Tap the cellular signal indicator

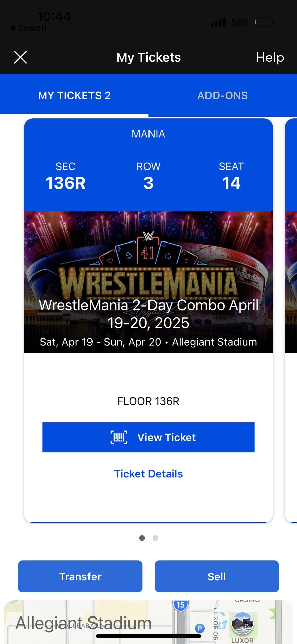[218, 23]
